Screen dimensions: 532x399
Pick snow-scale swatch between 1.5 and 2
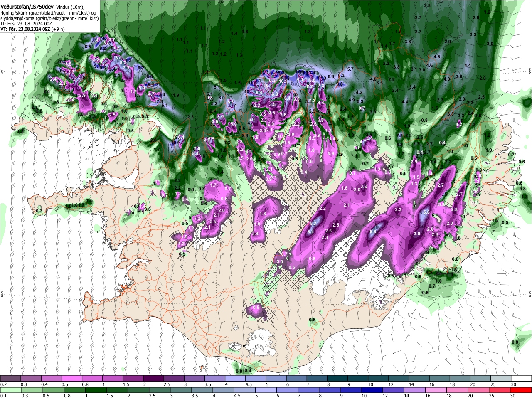[x=133, y=379]
